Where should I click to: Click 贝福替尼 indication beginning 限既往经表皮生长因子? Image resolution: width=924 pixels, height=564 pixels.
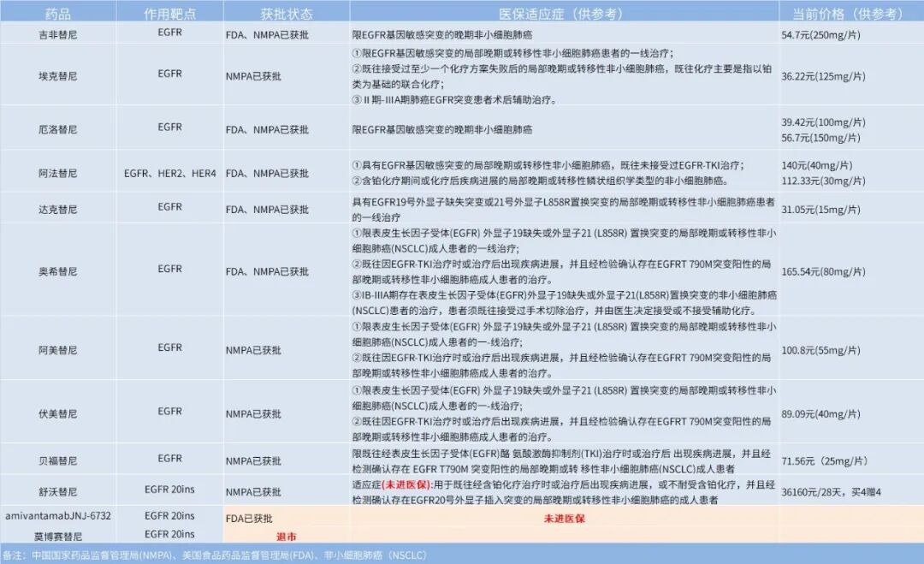click(561, 460)
